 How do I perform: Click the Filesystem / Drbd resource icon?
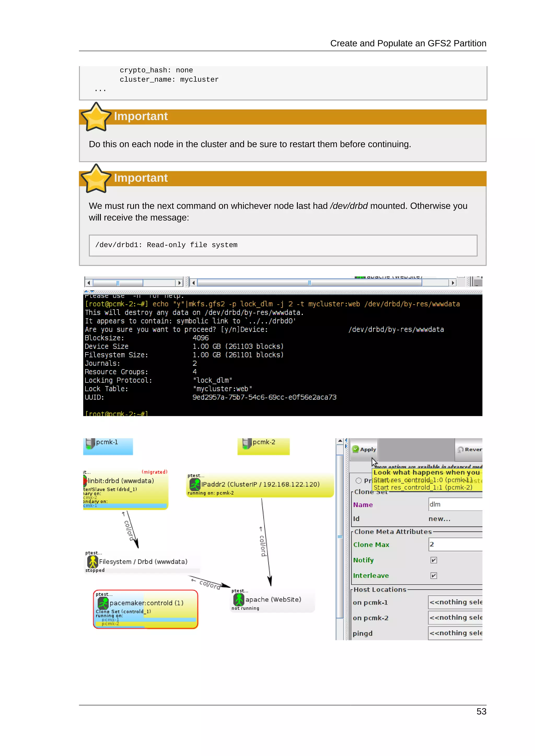coord(92,562)
